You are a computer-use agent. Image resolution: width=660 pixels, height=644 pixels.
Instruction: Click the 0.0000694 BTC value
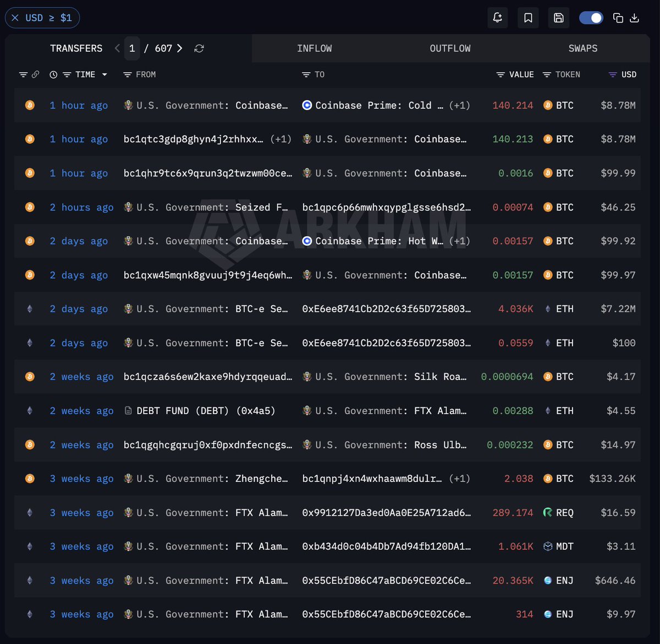[x=507, y=377]
